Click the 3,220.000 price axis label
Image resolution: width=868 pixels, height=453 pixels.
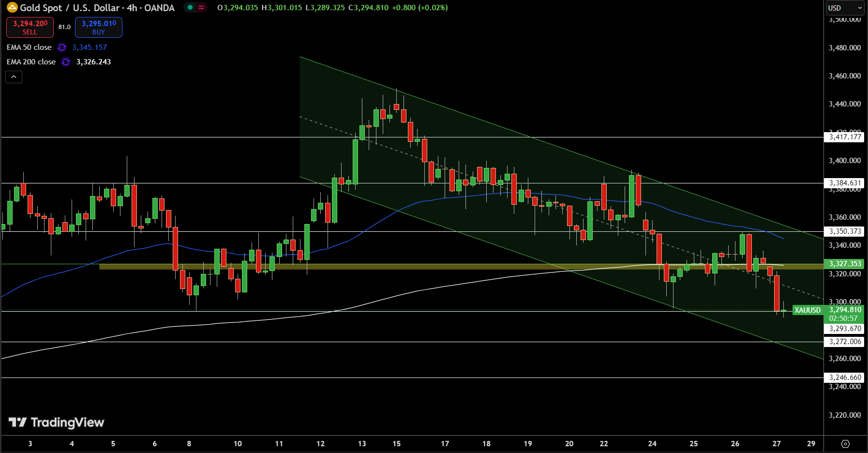coord(845,415)
